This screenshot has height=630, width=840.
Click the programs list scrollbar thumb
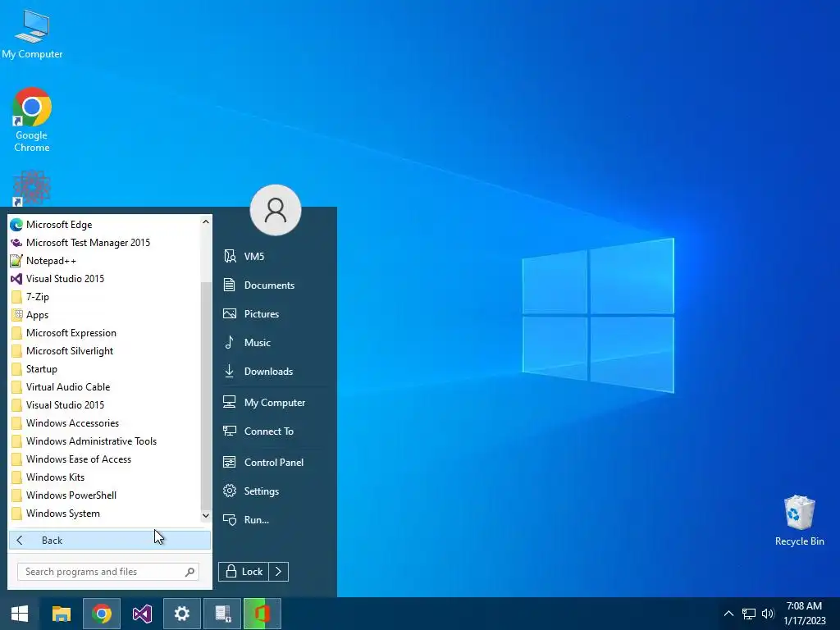206,395
